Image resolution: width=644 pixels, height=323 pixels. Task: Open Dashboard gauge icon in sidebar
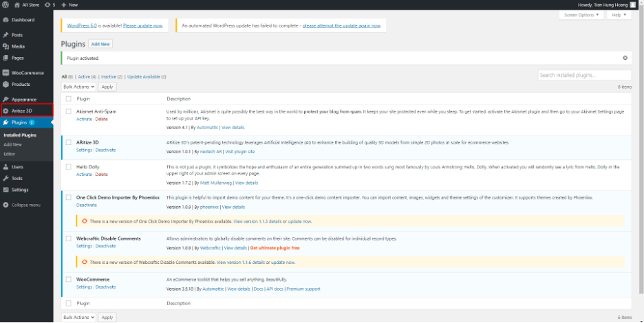(6, 20)
